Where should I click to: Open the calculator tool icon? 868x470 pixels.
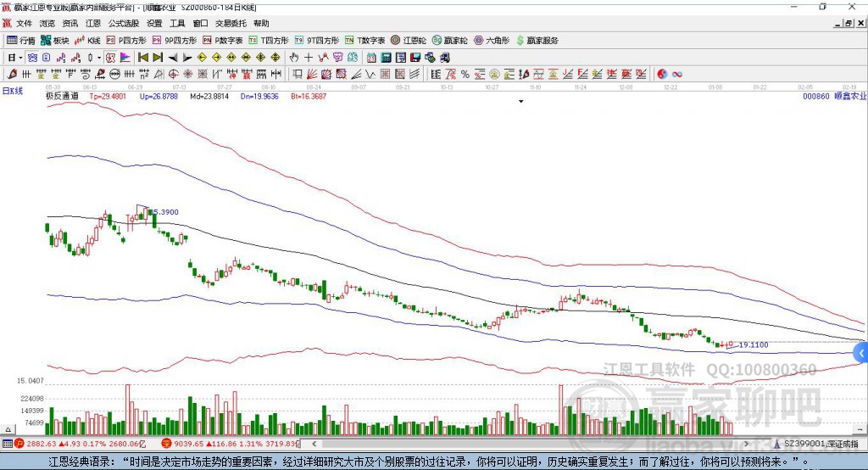[386, 58]
